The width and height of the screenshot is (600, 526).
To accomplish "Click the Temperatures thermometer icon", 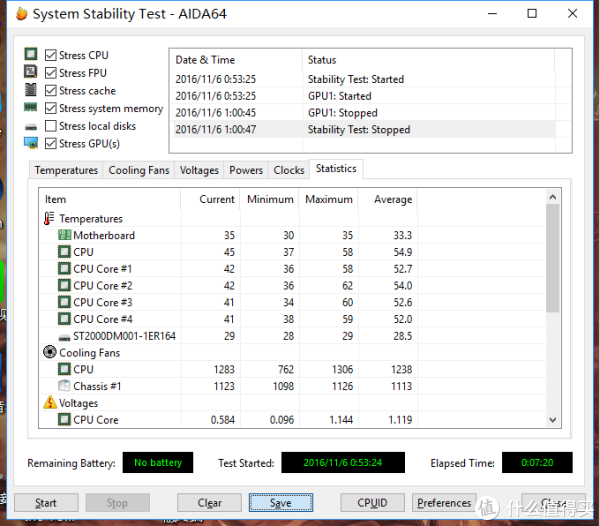I will [x=49, y=218].
